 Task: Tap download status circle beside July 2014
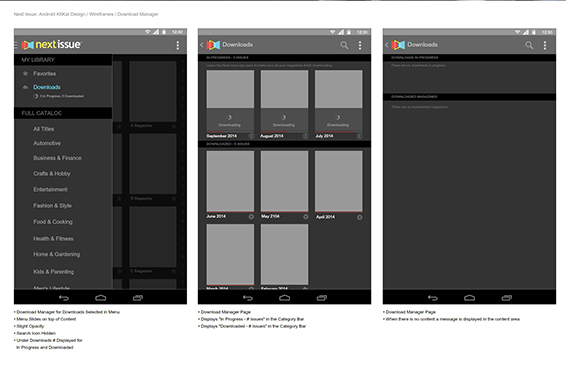pos(360,136)
